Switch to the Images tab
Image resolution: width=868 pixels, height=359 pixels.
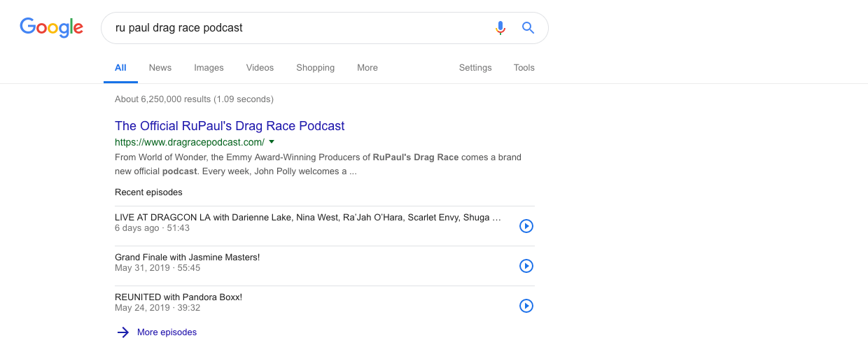(x=209, y=68)
